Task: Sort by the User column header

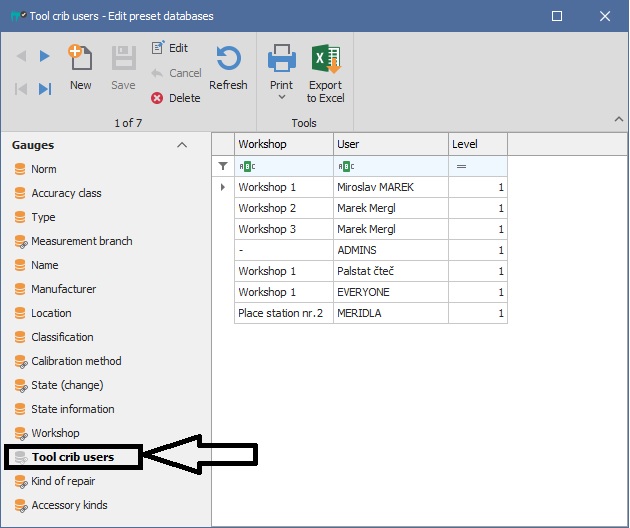Action: click(x=391, y=144)
